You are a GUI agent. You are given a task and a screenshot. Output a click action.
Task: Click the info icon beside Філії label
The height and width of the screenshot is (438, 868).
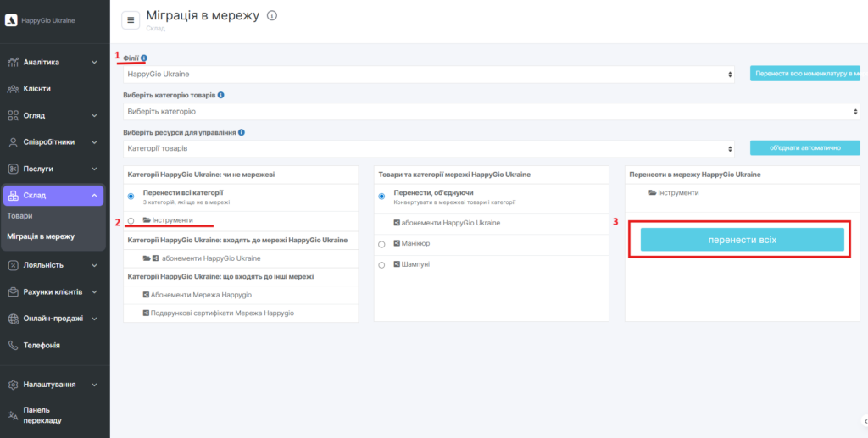[144, 58]
